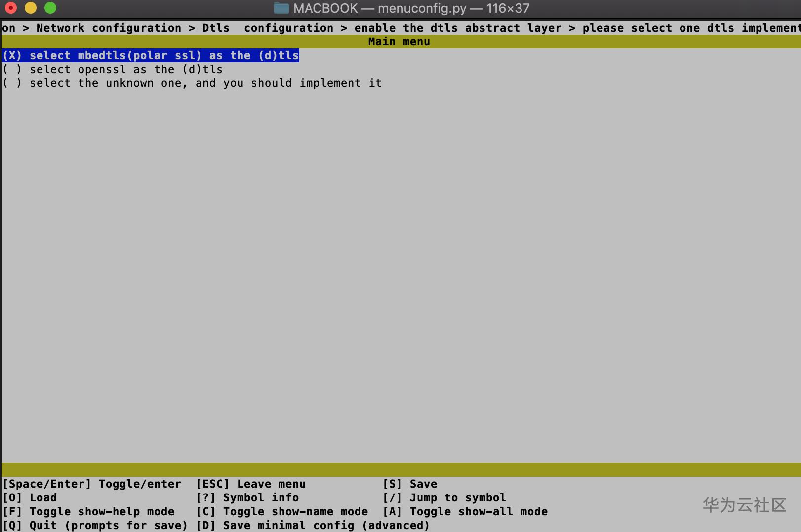801x532 pixels.
Task: Click [D] Save minimal config (advanced)
Action: tap(314, 525)
